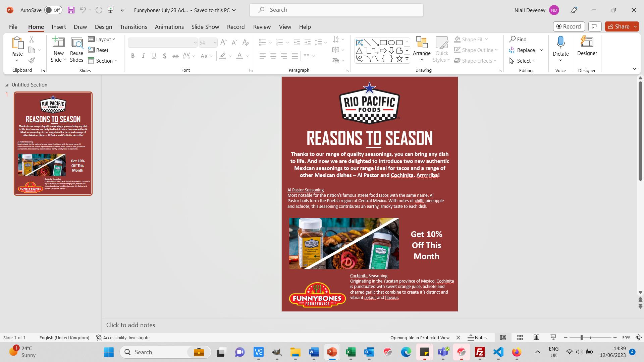Click the Arrange button
This screenshot has width=644, height=362.
coord(422,49)
